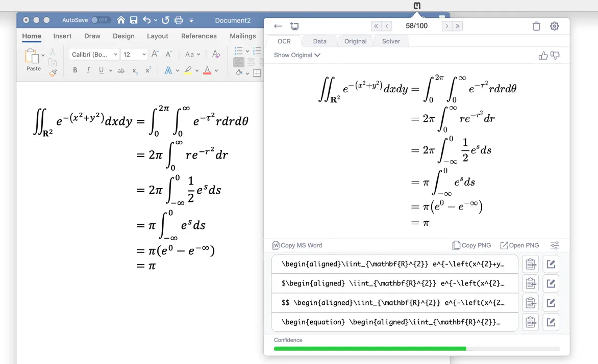This screenshot has width=598, height=364.
Task: Toggle Superscript formatting
Action: pos(148,70)
